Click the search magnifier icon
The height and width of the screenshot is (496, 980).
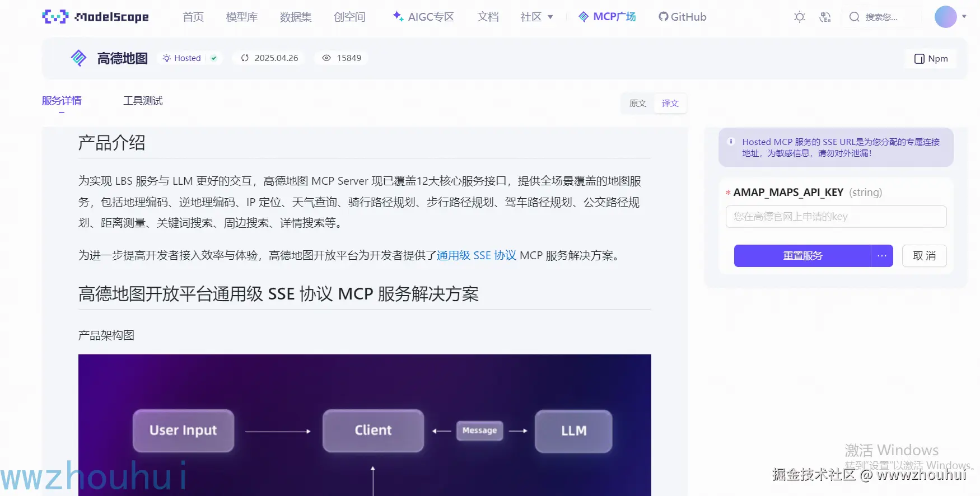854,17
